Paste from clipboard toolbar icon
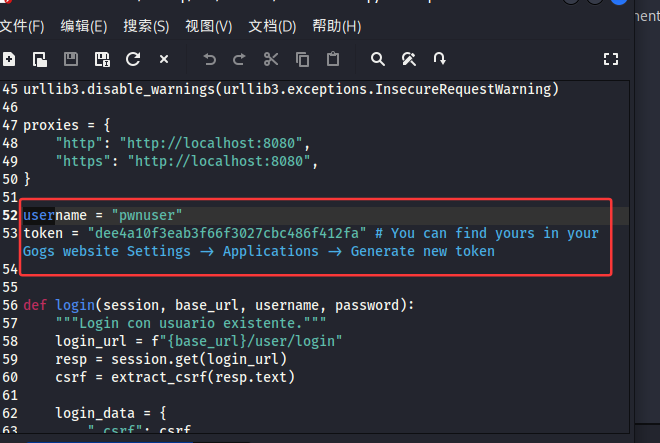Image resolution: width=660 pixels, height=443 pixels. (333, 59)
